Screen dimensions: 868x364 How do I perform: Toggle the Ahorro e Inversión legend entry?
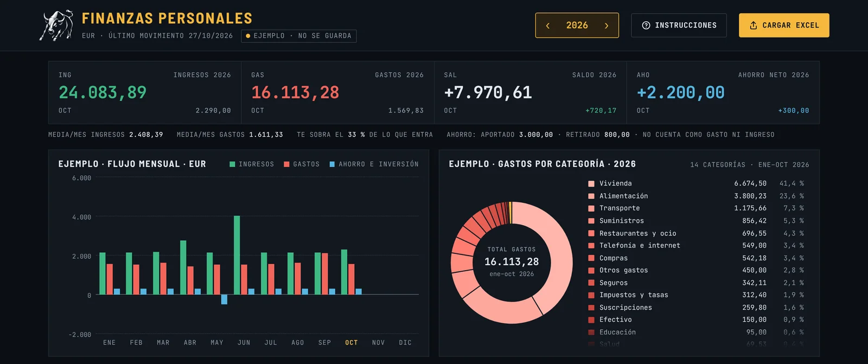click(x=374, y=164)
